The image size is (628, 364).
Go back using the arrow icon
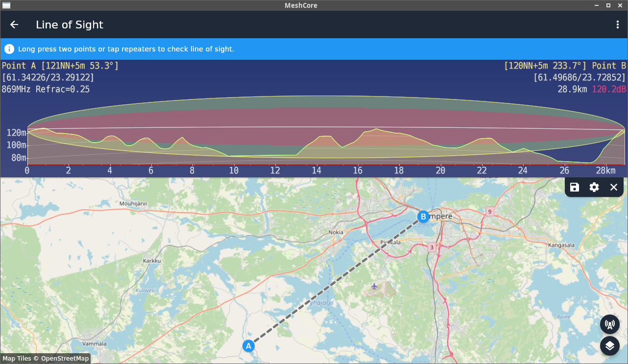14,24
